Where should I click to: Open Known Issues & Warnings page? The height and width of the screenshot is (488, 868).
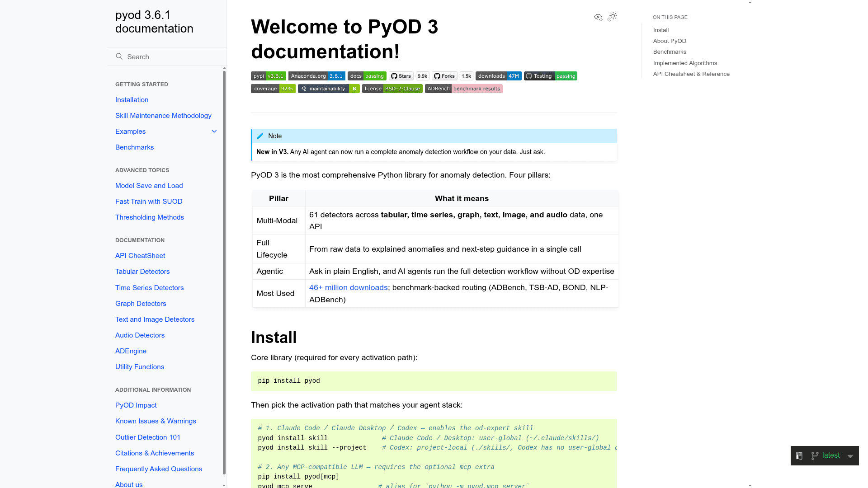coord(156,421)
